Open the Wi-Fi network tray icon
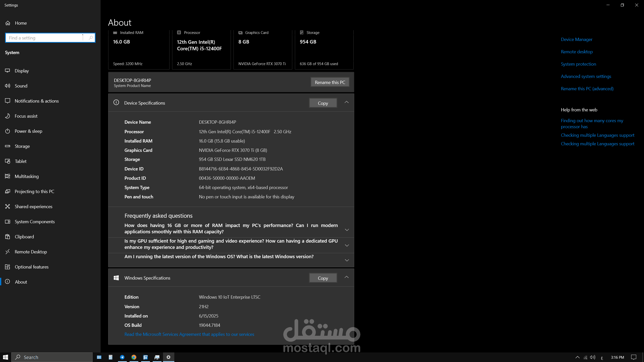 tap(585, 357)
